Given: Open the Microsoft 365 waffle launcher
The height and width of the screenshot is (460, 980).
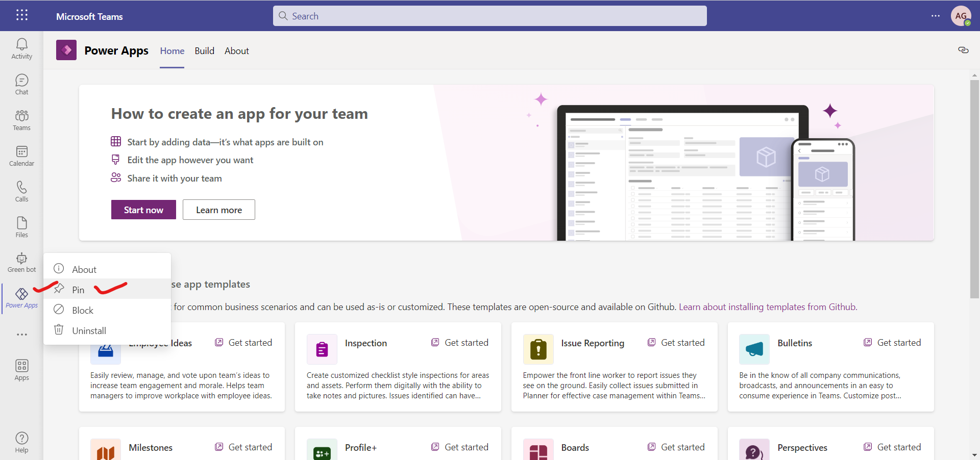Looking at the screenshot, I should click(21, 15).
